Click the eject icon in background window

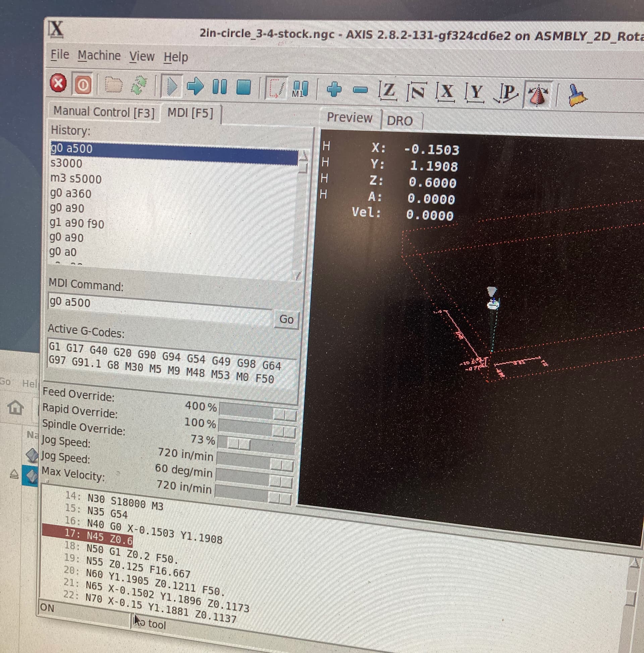(x=13, y=474)
